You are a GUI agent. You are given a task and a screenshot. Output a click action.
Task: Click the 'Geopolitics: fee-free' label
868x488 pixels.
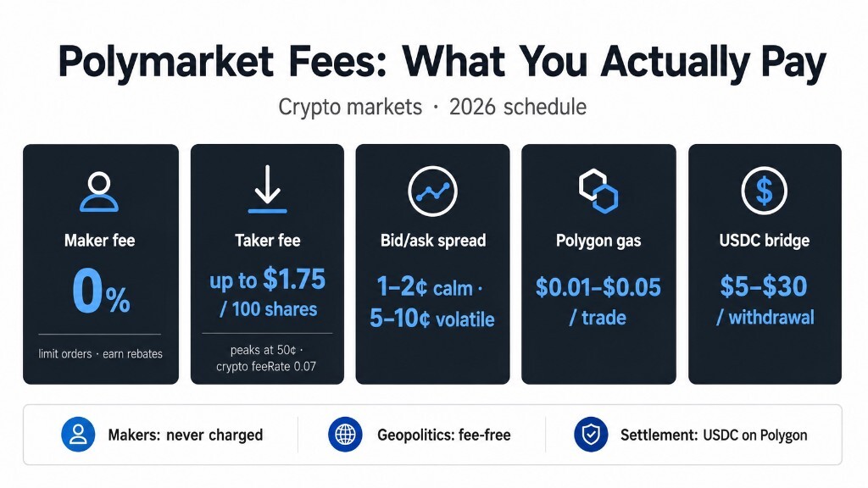[x=444, y=435]
